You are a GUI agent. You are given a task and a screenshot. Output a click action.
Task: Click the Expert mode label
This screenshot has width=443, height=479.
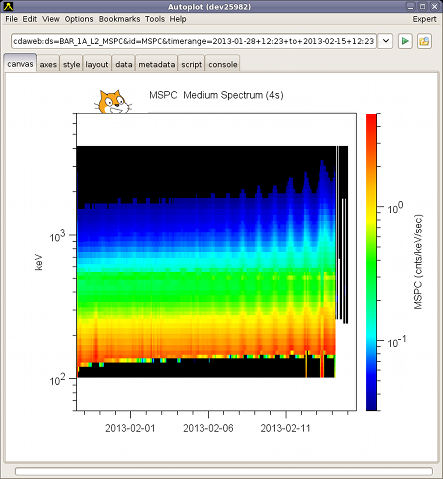coord(424,19)
